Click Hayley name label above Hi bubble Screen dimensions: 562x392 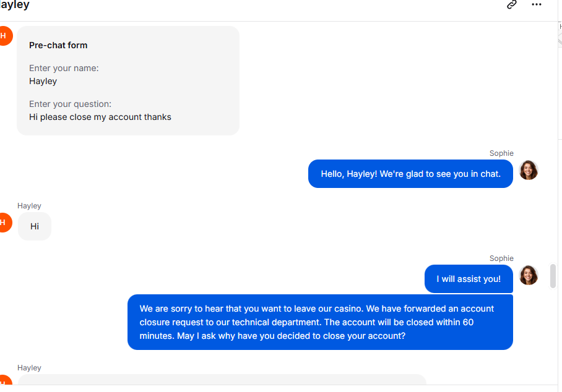click(x=29, y=206)
